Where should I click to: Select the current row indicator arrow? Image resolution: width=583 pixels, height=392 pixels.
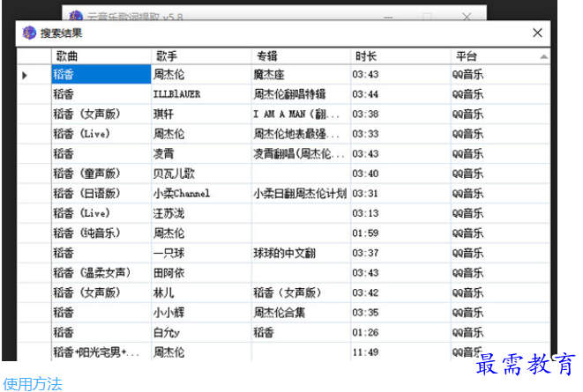pyautogui.click(x=25, y=76)
